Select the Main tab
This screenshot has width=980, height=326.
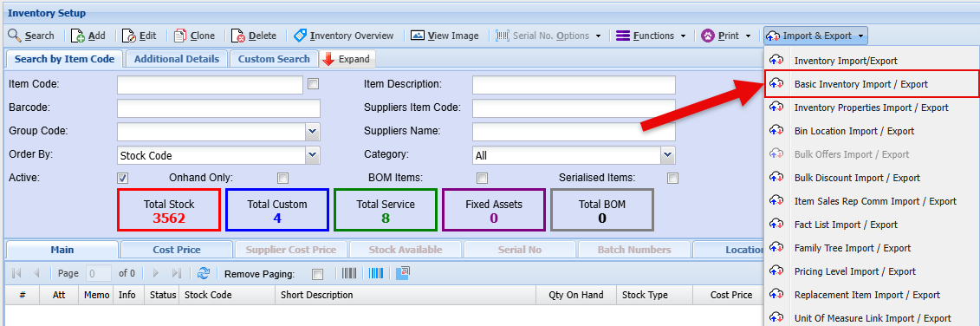click(x=62, y=250)
